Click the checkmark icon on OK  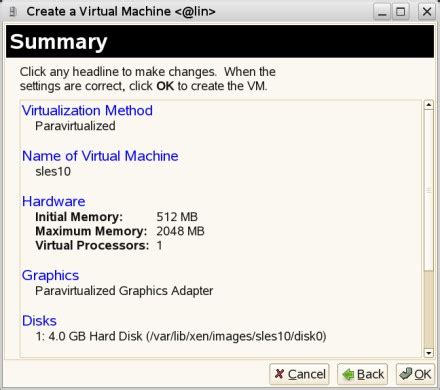[406, 374]
